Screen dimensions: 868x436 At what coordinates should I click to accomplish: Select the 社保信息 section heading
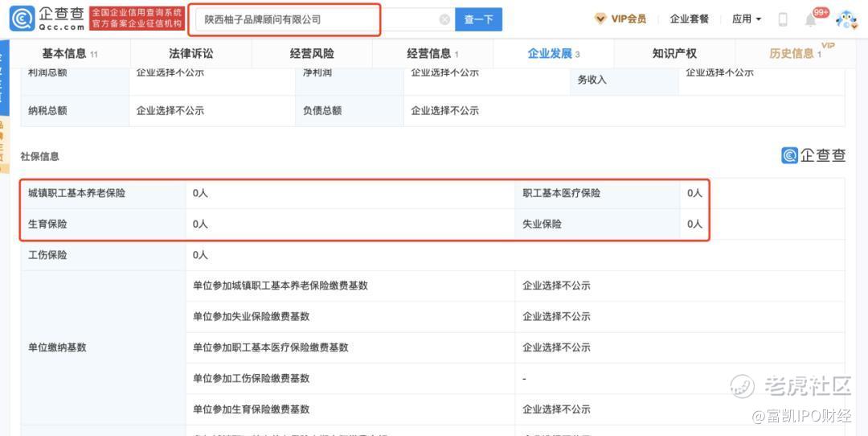click(x=40, y=157)
